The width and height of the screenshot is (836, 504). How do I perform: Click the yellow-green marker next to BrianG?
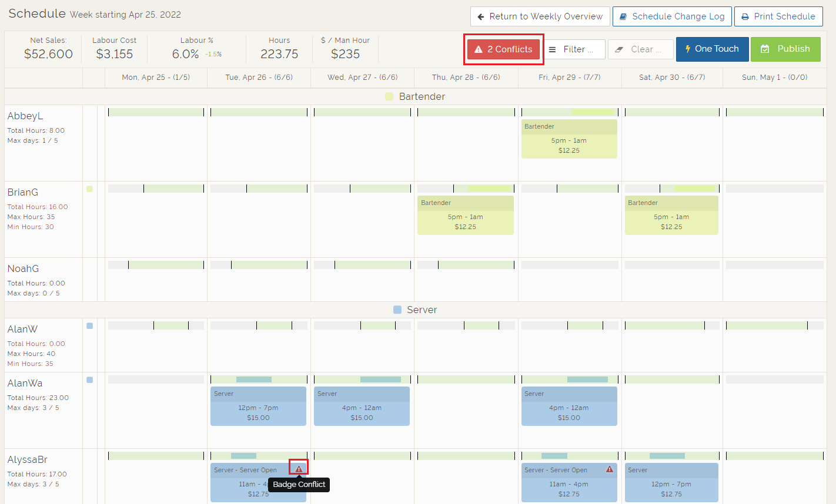(90, 189)
